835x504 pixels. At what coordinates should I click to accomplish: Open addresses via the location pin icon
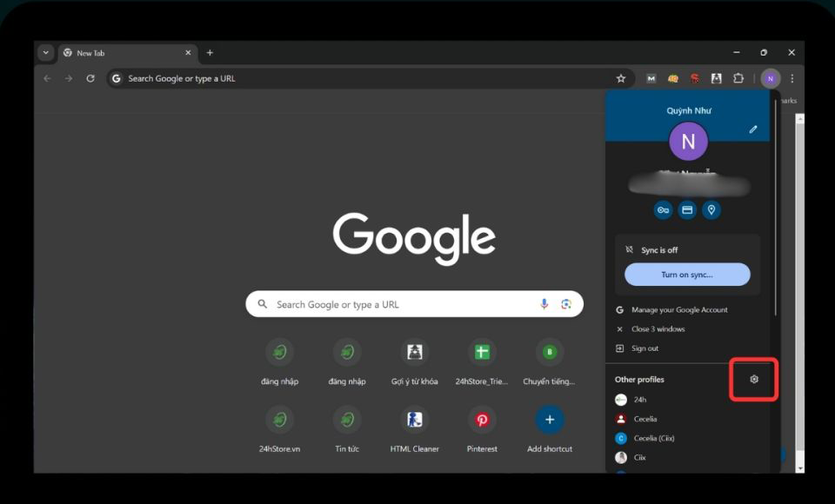click(711, 210)
